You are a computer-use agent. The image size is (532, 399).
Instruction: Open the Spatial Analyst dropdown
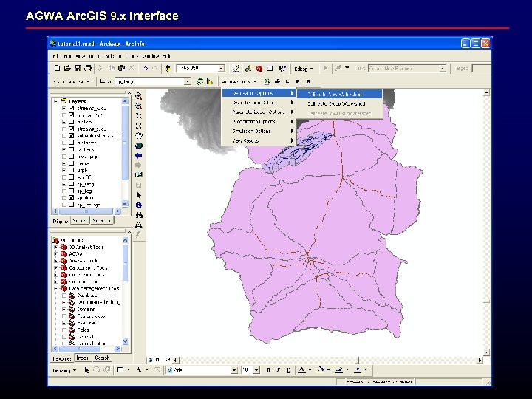[x=72, y=82]
